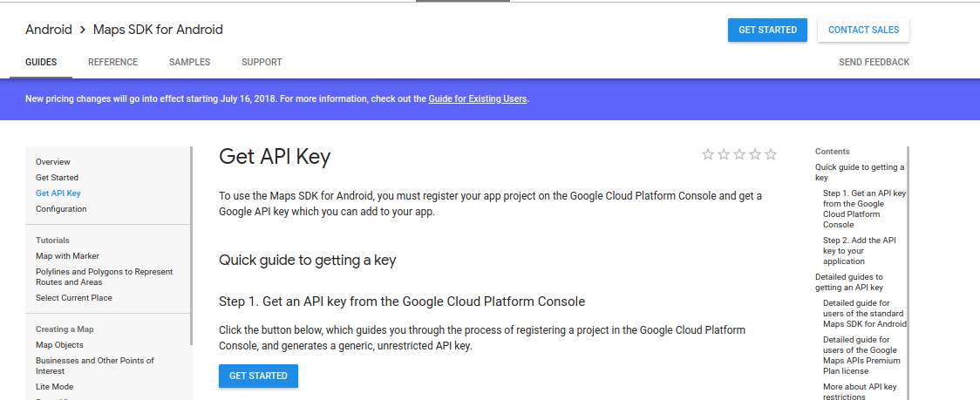Select Map with Marker tutorial
The image size is (980, 400).
click(x=67, y=256)
